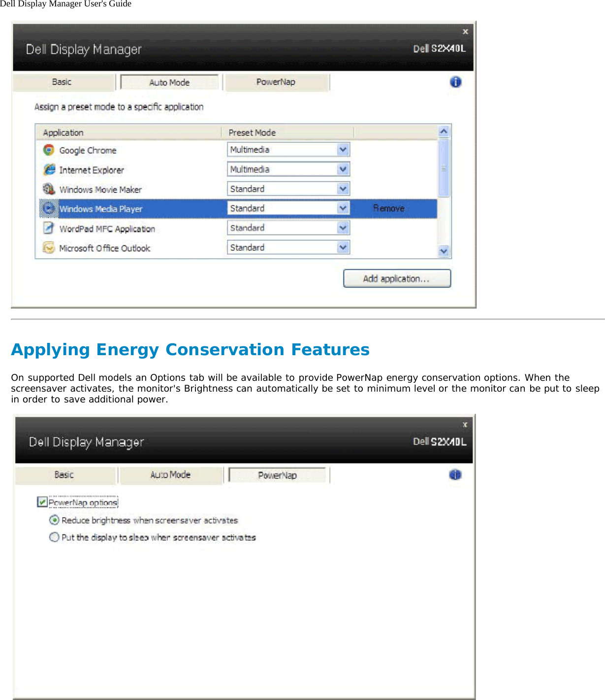Click the Microsoft Office Outlook icon

coord(49,248)
